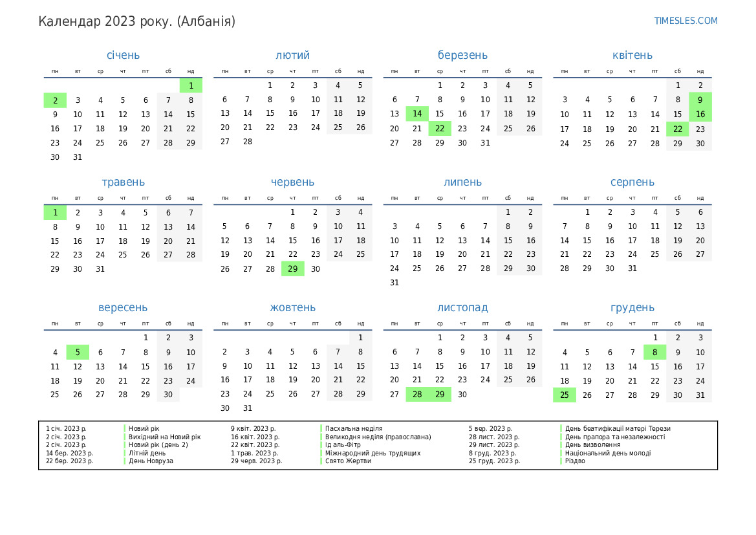The width and height of the screenshot is (756, 535).
Task: Open the TIMESLES.COM link
Action: pos(686,21)
